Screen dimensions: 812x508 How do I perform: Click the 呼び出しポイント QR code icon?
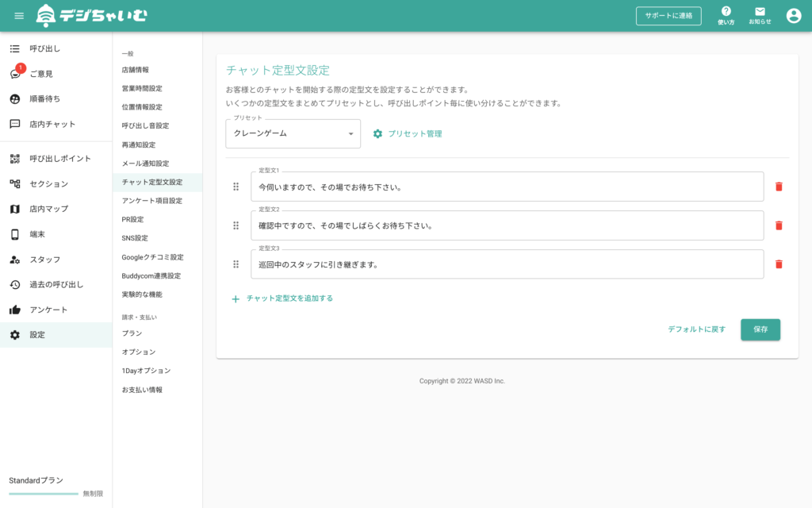point(15,159)
